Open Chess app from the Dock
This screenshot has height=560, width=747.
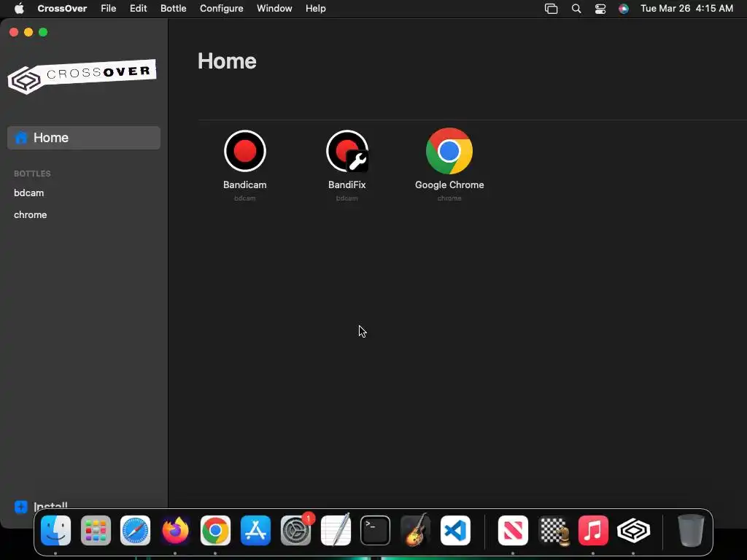(x=554, y=530)
